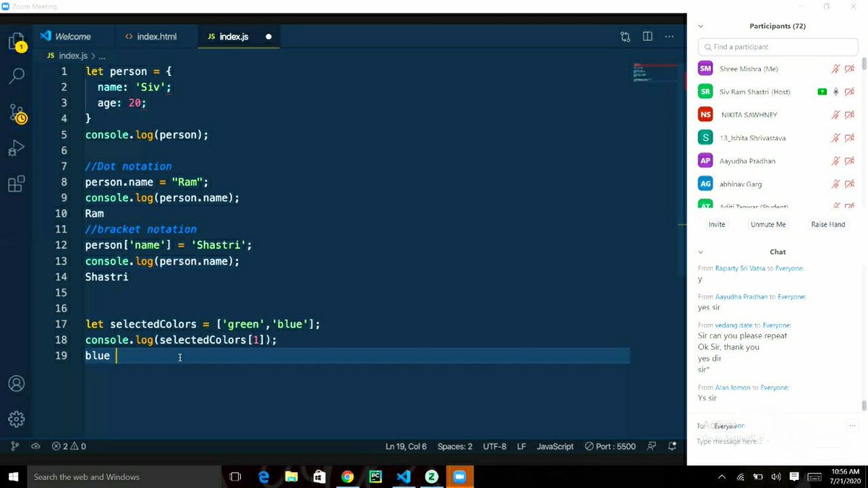Screen dimensions: 868x488
Task: Switch to the Welcome tab
Action: tap(72, 36)
